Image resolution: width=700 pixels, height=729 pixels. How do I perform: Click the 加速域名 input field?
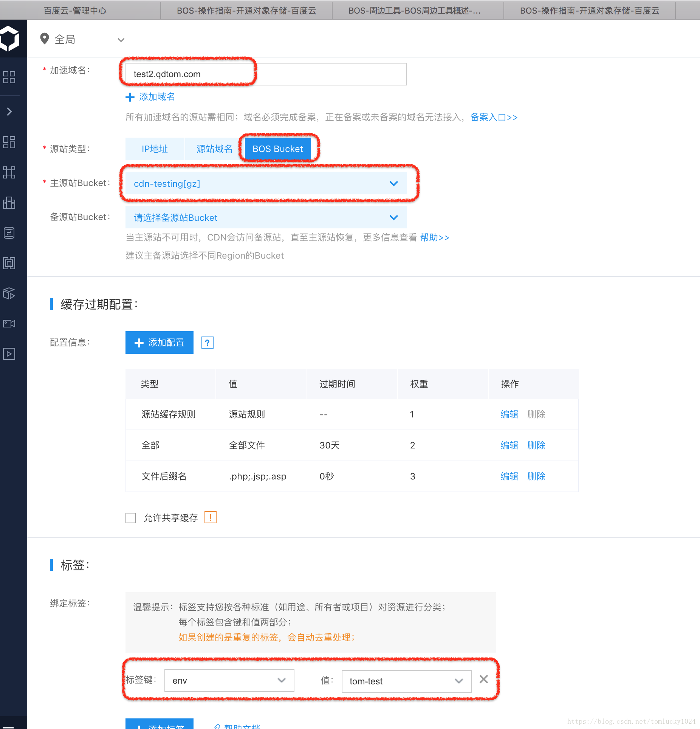[x=266, y=74]
